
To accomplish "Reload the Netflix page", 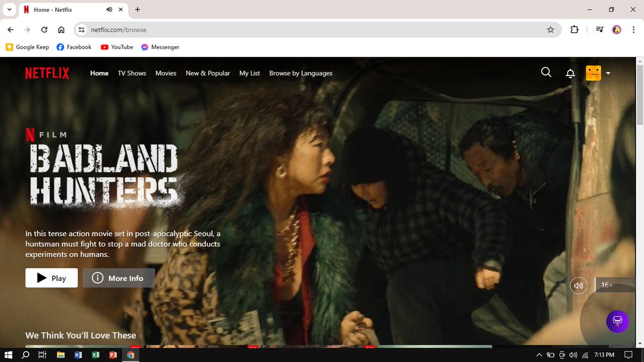I will 45,29.
